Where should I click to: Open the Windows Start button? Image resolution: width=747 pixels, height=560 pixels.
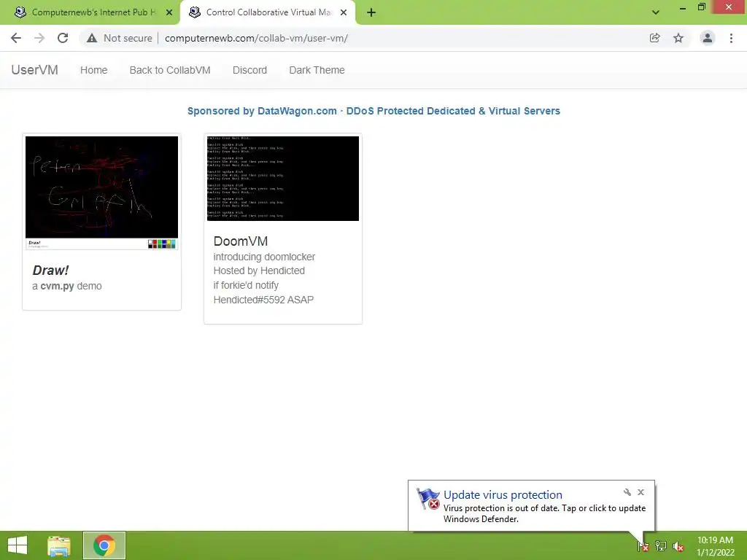(18, 545)
